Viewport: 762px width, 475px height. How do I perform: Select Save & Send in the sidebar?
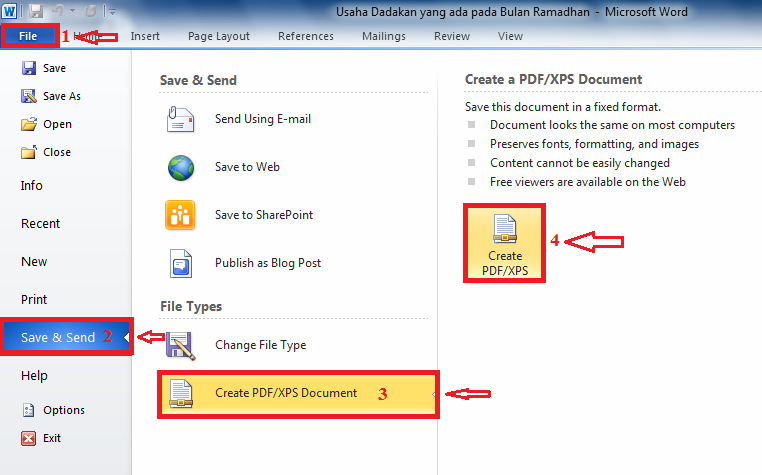pyautogui.click(x=67, y=337)
